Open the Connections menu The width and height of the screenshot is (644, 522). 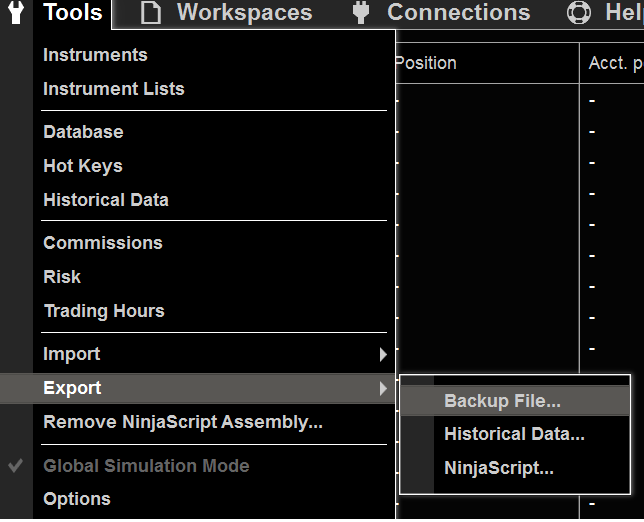[458, 13]
